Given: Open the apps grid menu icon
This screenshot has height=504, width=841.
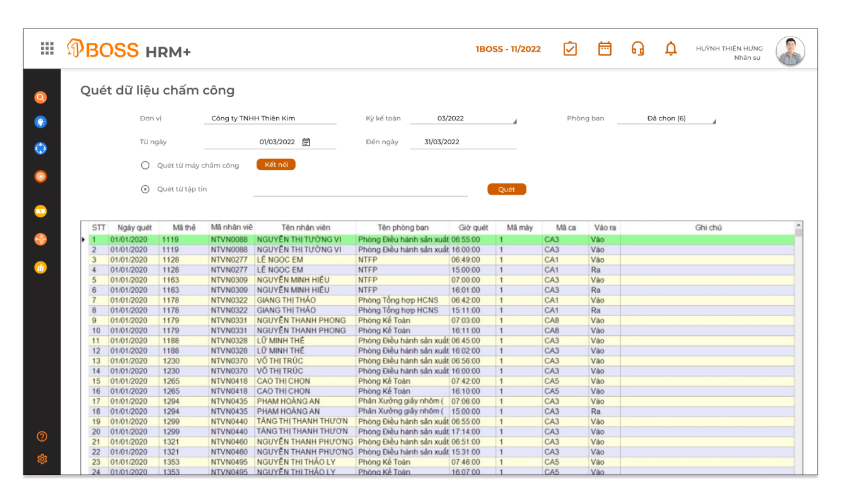Looking at the screenshot, I should [47, 49].
